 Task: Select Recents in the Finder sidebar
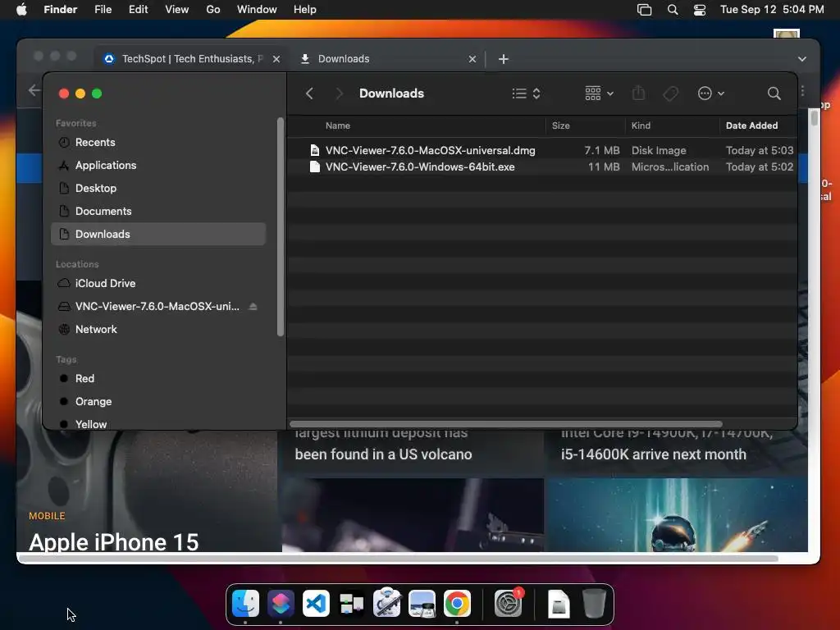pos(158,143)
